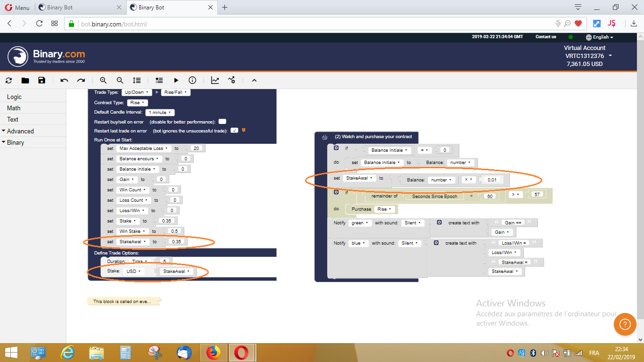Open a saved strategy with the folder icon

click(25, 80)
